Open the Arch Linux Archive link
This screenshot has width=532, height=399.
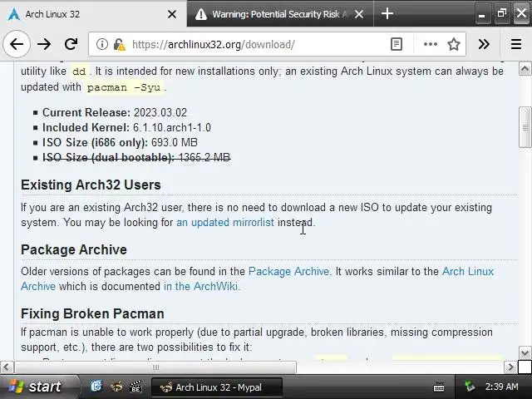(x=467, y=272)
